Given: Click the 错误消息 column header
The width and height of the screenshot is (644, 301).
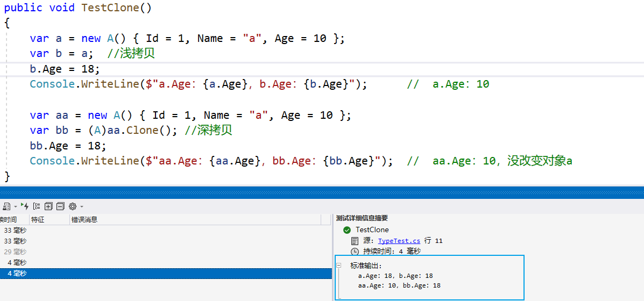Looking at the screenshot, I should pos(84,219).
